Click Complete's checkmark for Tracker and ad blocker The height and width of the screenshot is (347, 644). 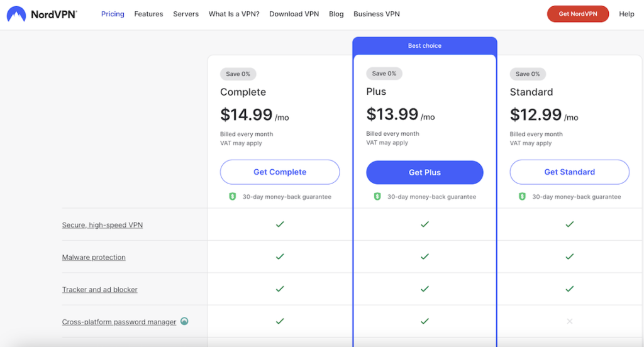click(x=280, y=289)
